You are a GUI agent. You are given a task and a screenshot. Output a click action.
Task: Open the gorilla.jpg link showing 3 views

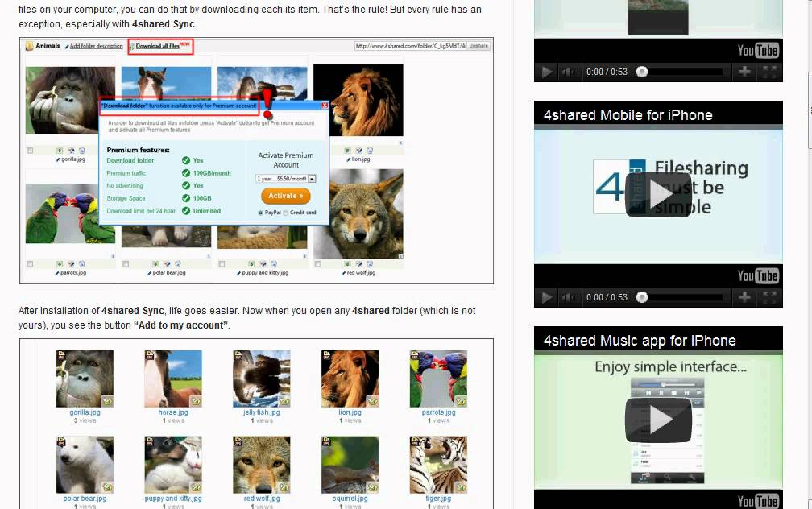coord(85,412)
